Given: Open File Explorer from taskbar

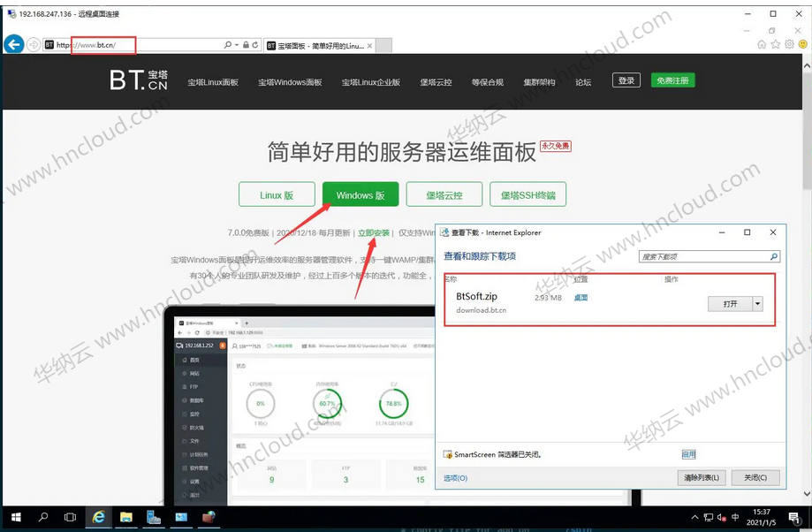Looking at the screenshot, I should (x=125, y=517).
